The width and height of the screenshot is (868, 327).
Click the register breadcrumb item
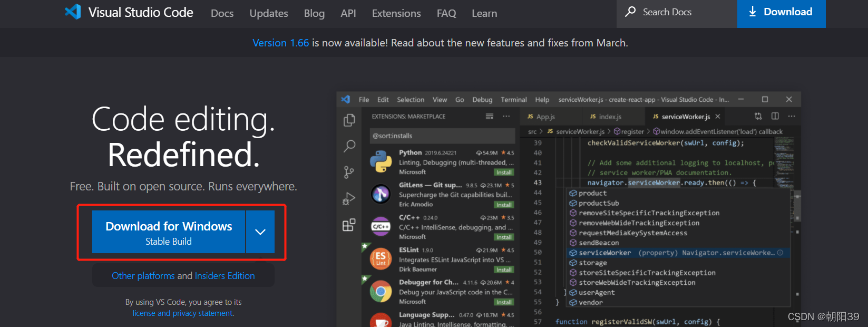pyautogui.click(x=629, y=131)
